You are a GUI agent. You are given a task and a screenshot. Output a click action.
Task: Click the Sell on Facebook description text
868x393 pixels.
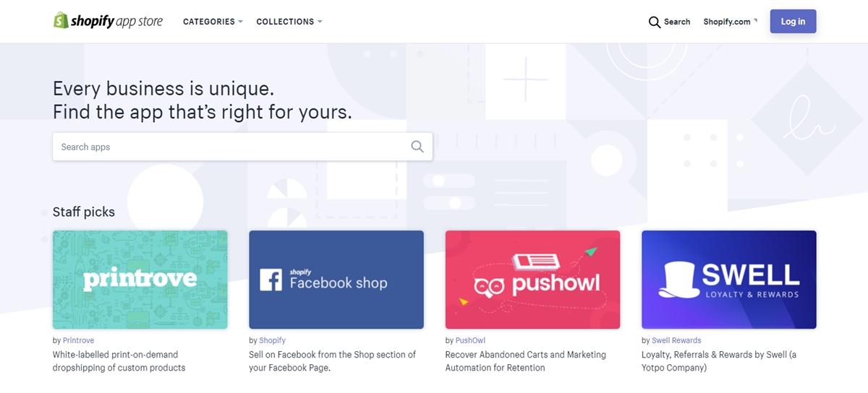[332, 361]
